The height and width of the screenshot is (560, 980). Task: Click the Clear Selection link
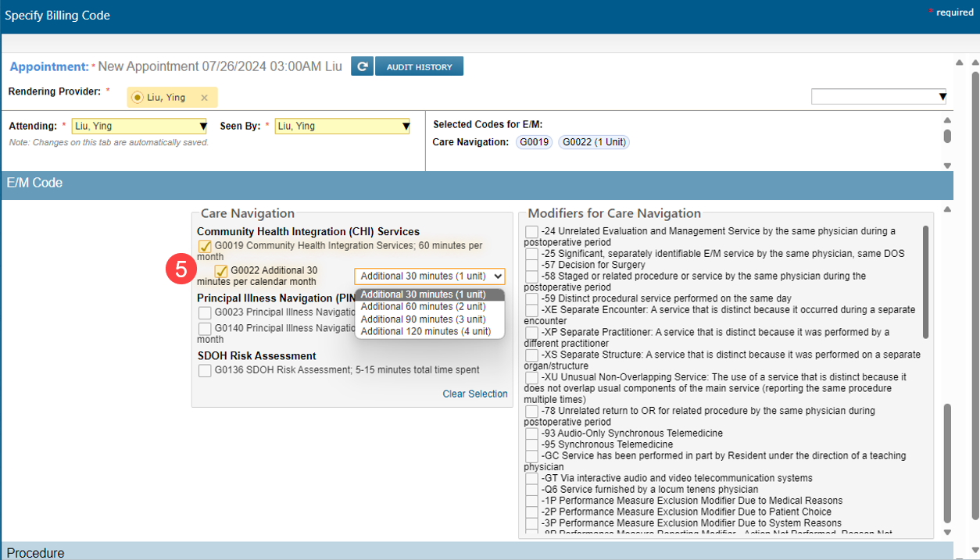(x=474, y=394)
